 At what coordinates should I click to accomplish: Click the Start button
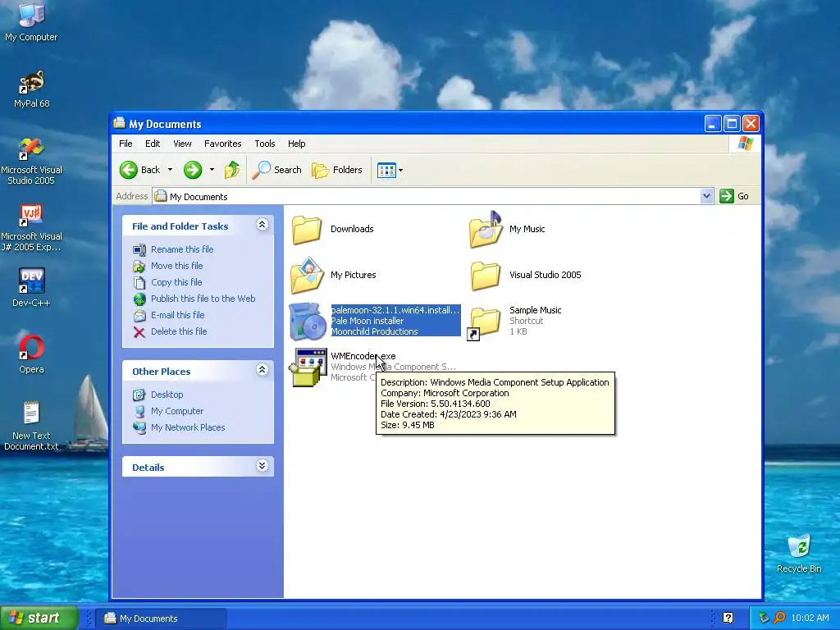click(x=39, y=619)
